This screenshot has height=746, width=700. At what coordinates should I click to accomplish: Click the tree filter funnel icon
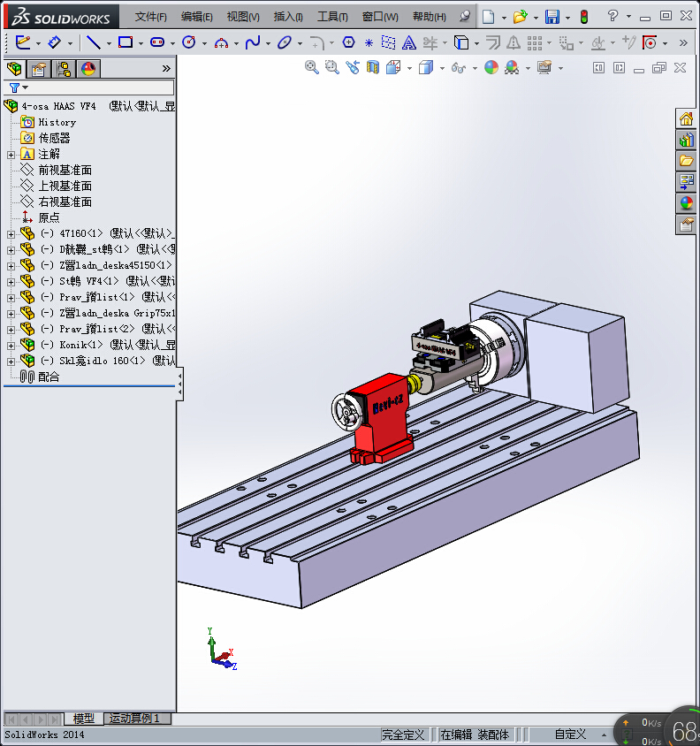click(x=14, y=88)
